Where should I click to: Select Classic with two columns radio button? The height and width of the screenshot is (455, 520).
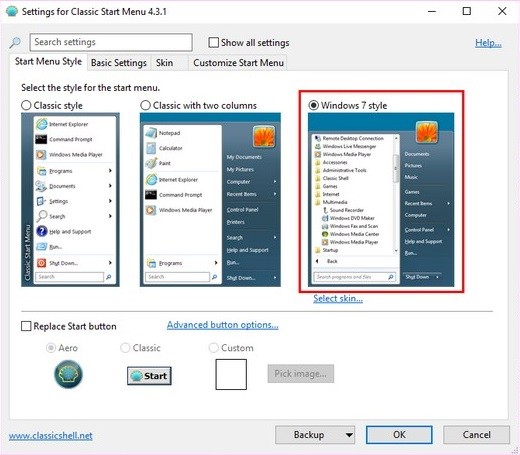145,105
